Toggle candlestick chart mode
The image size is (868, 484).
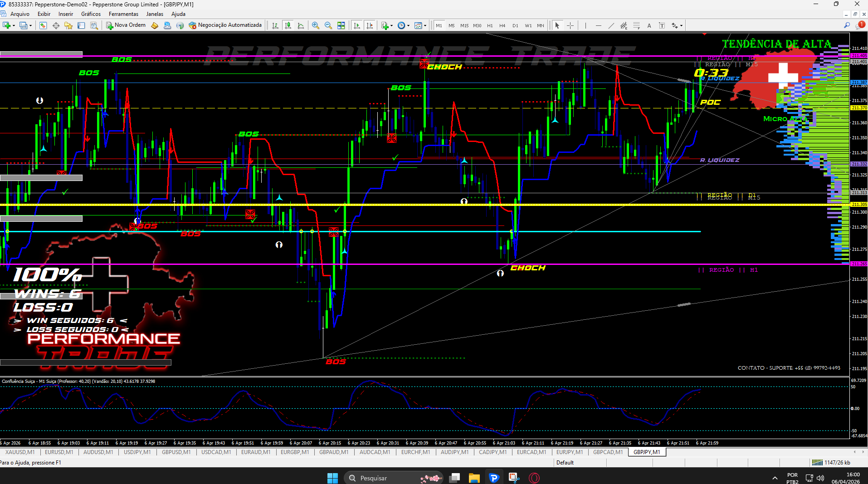click(x=288, y=25)
